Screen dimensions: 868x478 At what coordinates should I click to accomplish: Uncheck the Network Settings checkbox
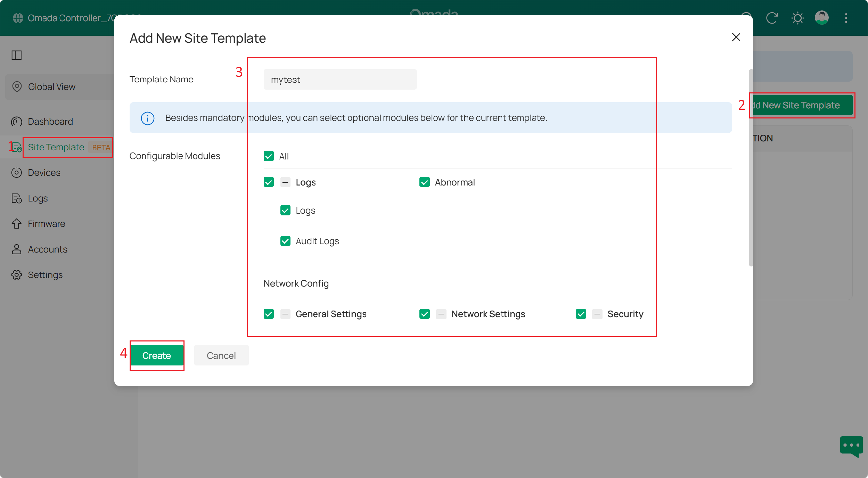pos(425,314)
